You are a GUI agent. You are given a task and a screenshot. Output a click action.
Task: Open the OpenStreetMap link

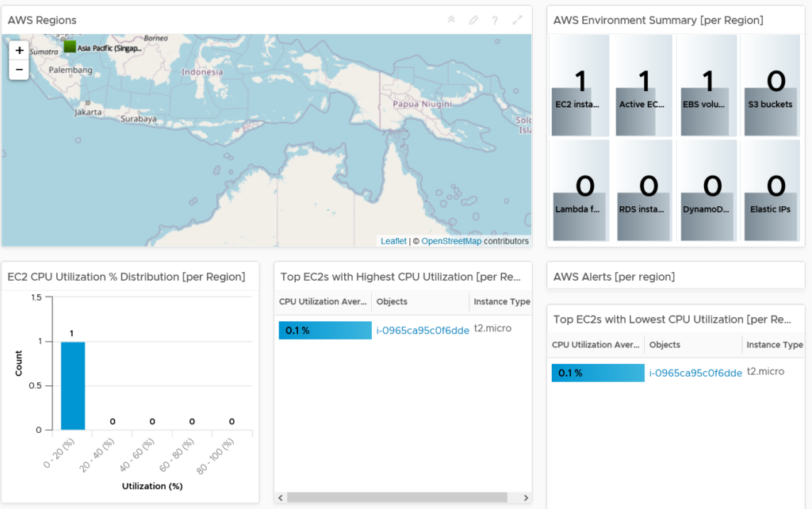coord(451,241)
